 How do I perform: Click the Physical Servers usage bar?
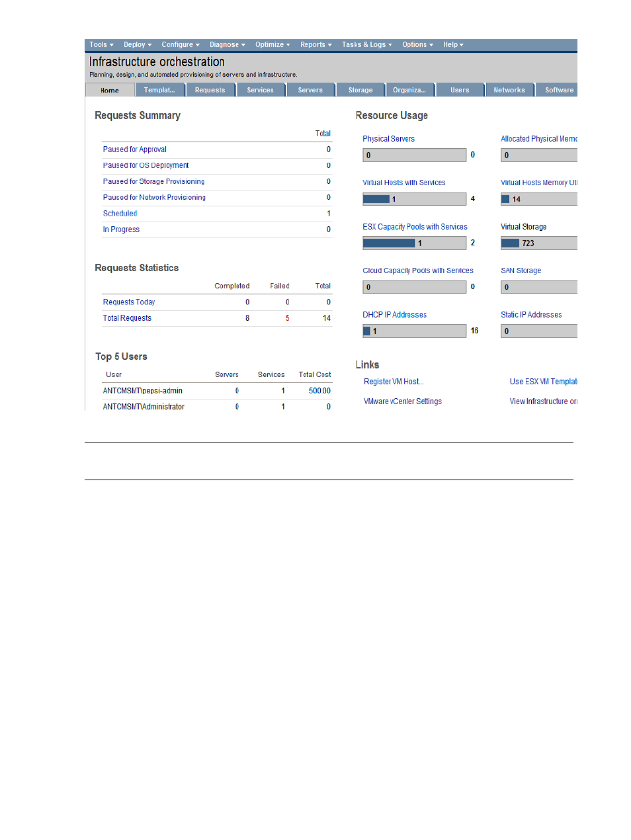click(x=415, y=155)
